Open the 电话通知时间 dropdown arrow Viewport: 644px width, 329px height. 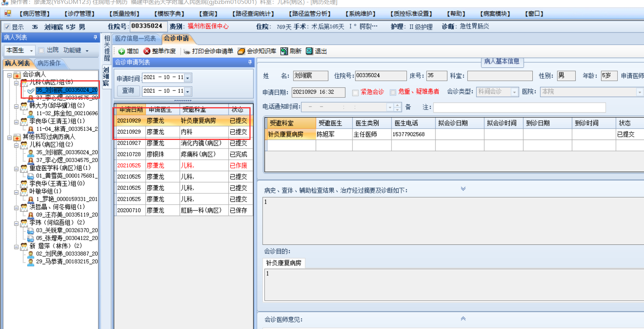(390, 107)
